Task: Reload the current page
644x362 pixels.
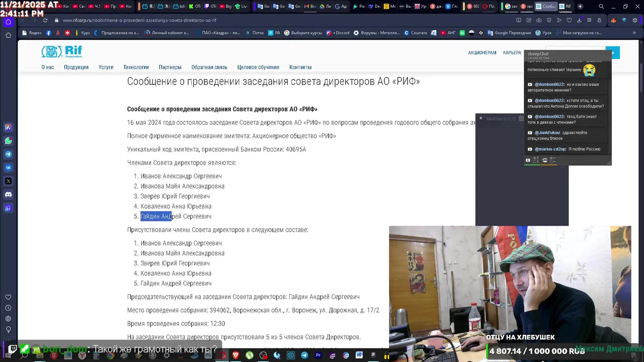Action: click(45, 20)
